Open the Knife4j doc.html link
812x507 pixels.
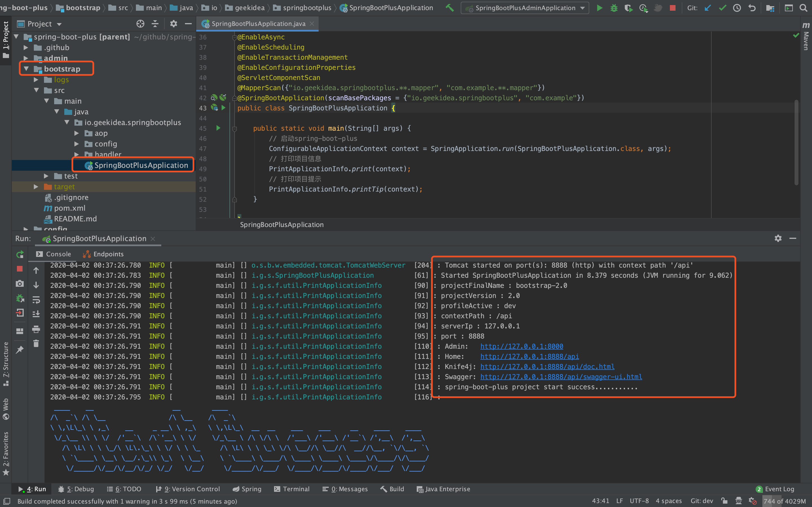547,366
